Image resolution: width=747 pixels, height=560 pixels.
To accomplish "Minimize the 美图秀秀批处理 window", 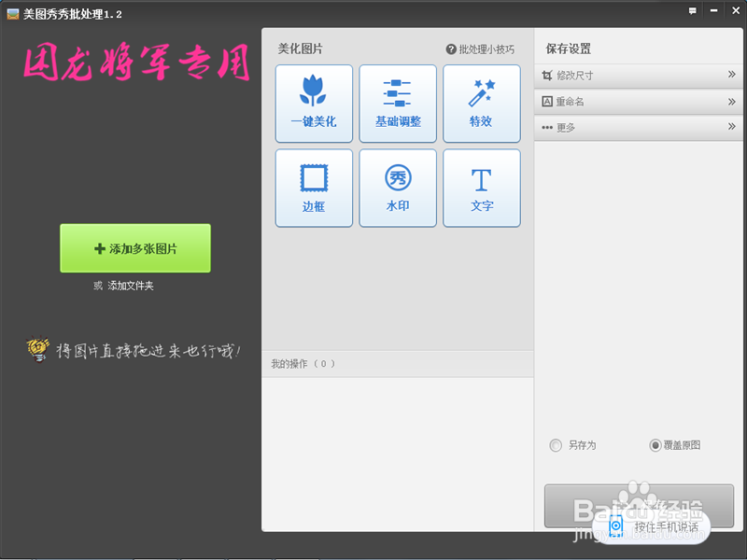I will tap(713, 11).
